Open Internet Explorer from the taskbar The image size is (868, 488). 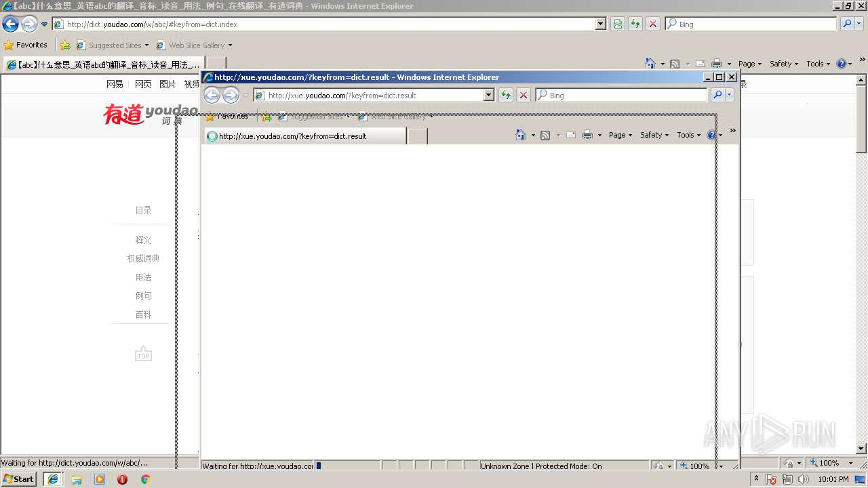(x=53, y=479)
